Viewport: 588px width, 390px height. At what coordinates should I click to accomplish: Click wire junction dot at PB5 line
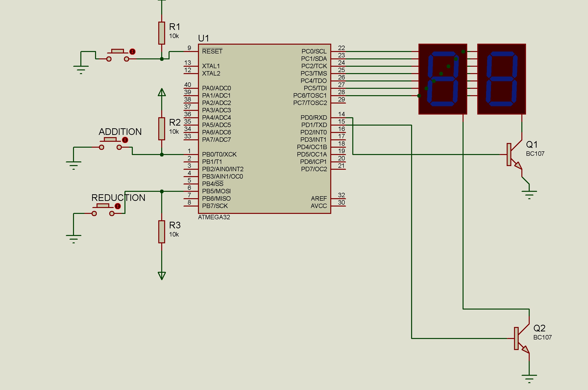162,191
